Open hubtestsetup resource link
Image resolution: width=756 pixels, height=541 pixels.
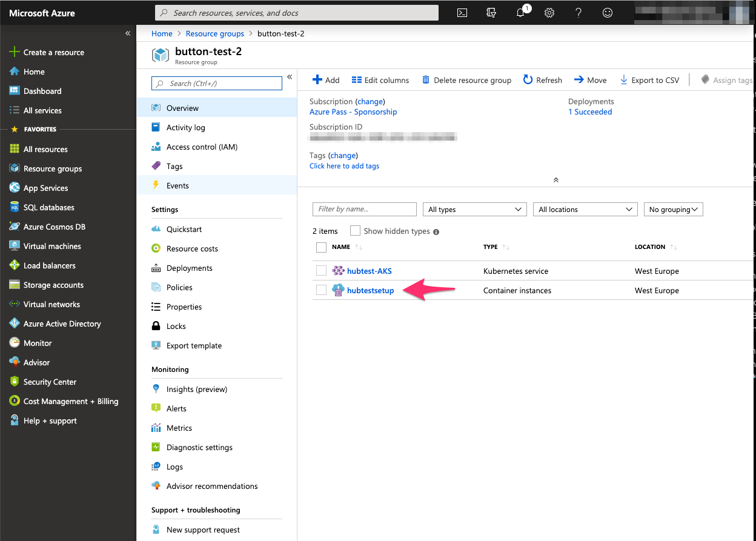click(371, 290)
